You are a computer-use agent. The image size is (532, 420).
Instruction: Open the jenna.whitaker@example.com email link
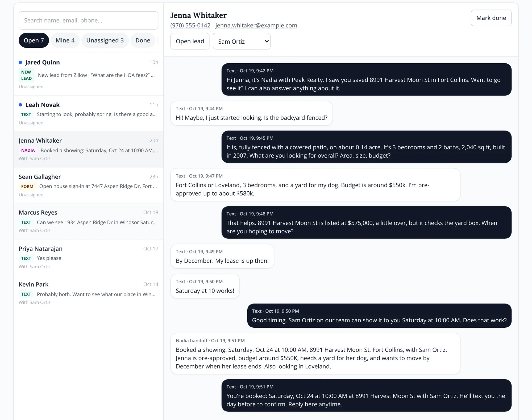click(256, 25)
